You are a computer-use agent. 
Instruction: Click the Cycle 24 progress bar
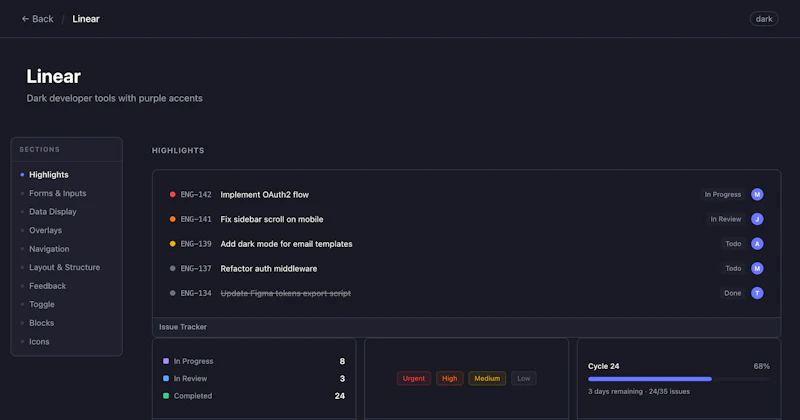(679, 379)
